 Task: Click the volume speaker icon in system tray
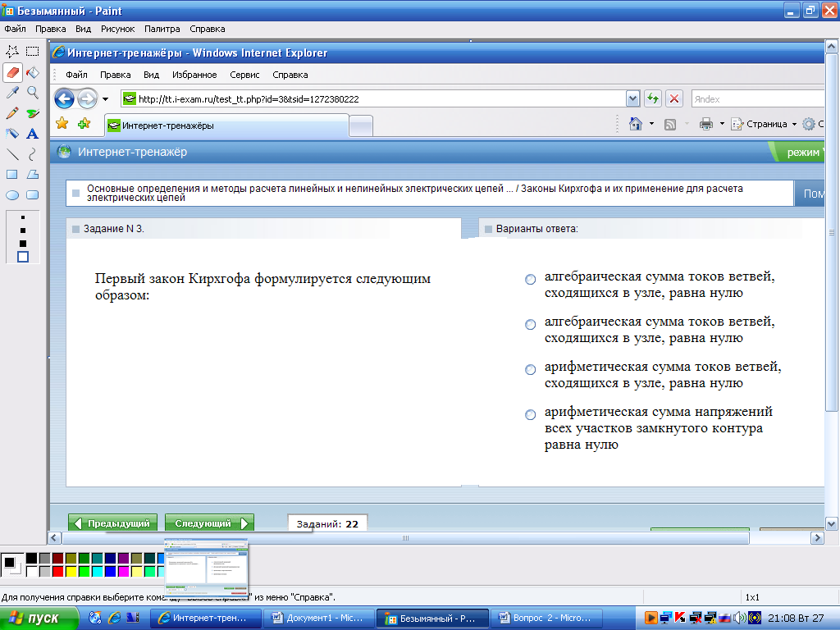pos(740,618)
